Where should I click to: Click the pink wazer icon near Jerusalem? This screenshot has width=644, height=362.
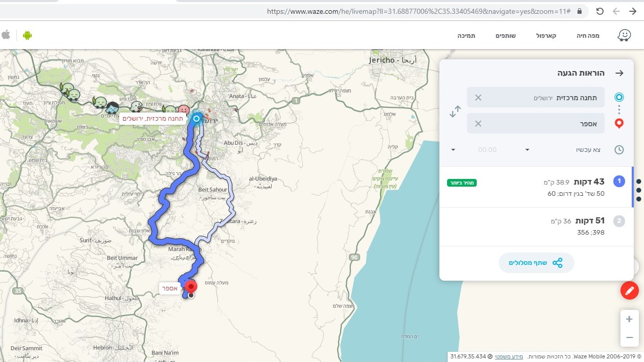click(184, 110)
